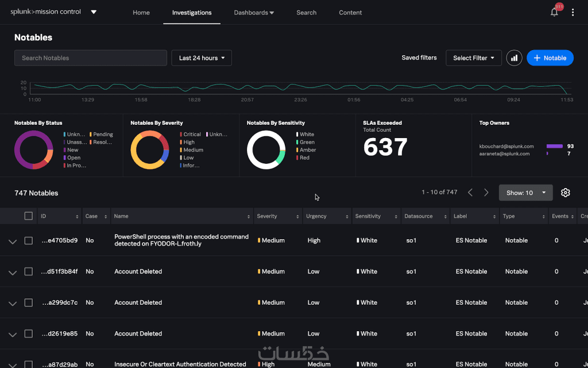The width and height of the screenshot is (588, 368).
Task: Open PowerShell encoded command notable link
Action: tap(181, 240)
